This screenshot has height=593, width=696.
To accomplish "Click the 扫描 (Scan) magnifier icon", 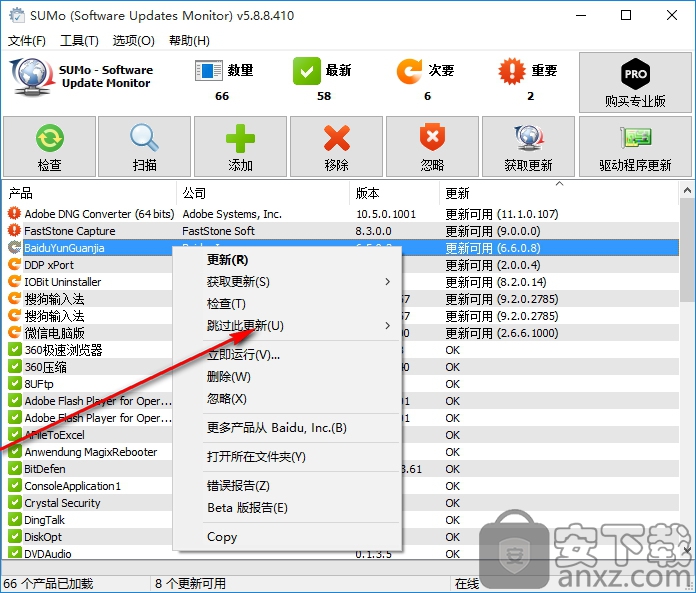I will [x=144, y=138].
